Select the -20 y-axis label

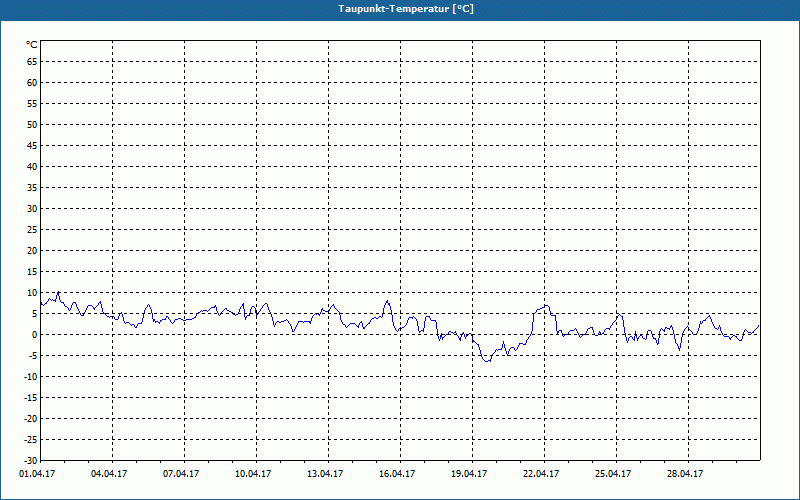(x=31, y=418)
